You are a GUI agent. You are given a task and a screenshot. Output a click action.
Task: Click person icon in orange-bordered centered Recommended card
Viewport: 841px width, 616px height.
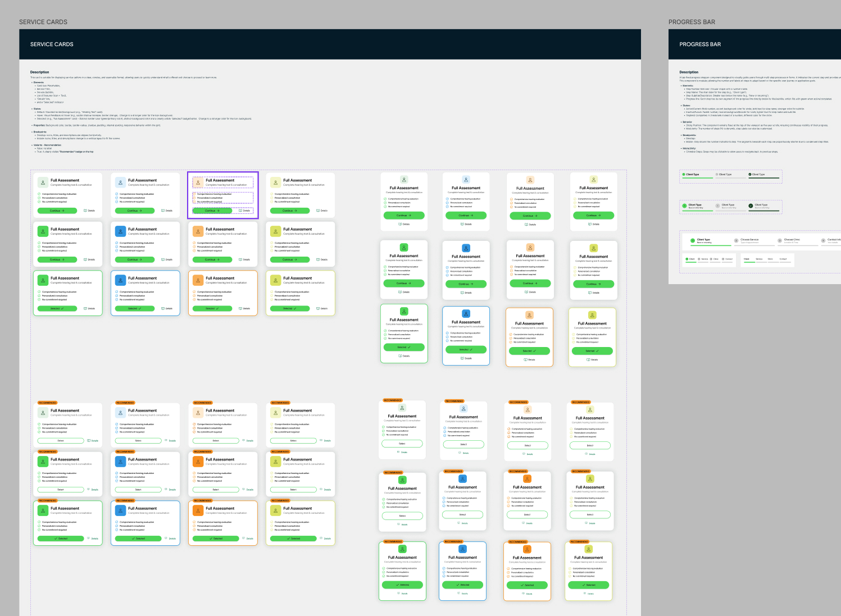click(527, 549)
